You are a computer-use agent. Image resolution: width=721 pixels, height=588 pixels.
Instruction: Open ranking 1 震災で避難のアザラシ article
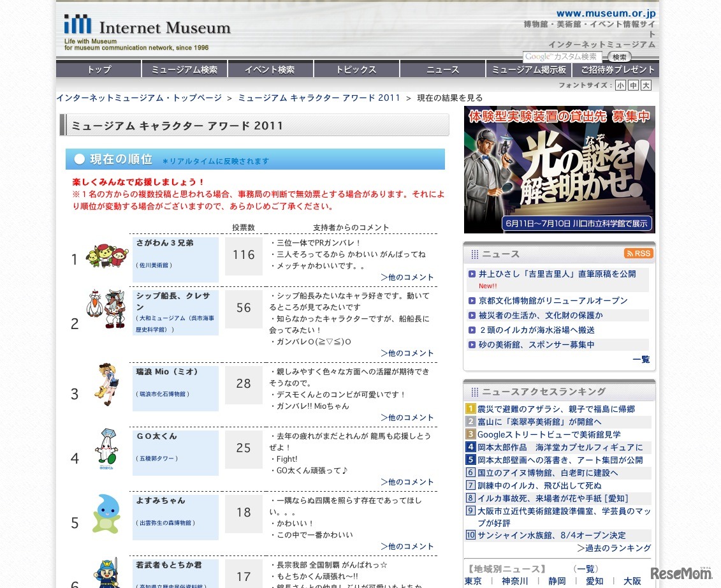click(556, 409)
